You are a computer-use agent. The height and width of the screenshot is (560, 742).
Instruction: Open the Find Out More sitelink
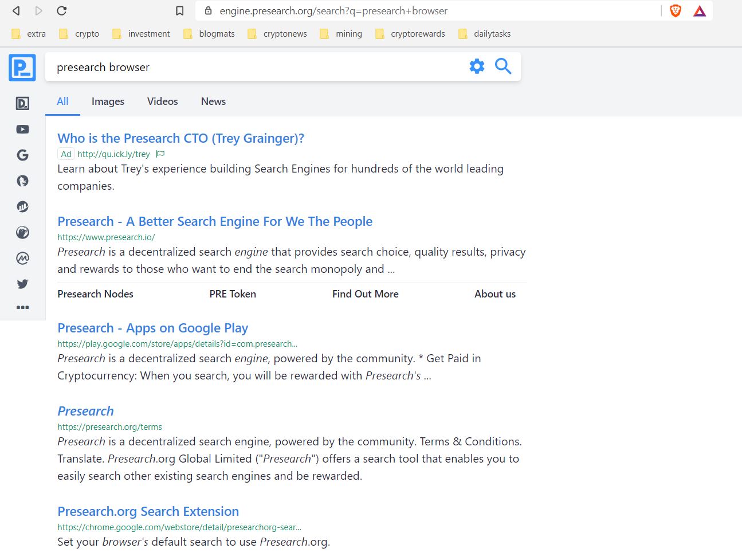coord(366,294)
